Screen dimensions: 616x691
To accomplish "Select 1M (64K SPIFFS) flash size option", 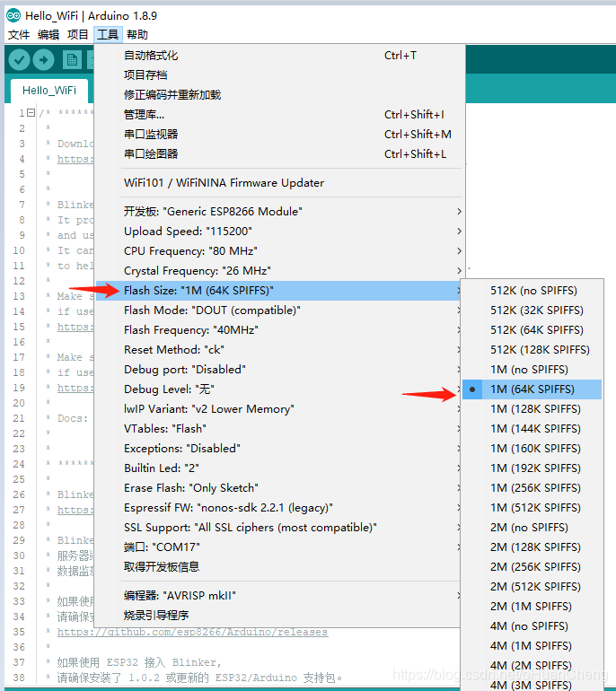I will (x=532, y=389).
